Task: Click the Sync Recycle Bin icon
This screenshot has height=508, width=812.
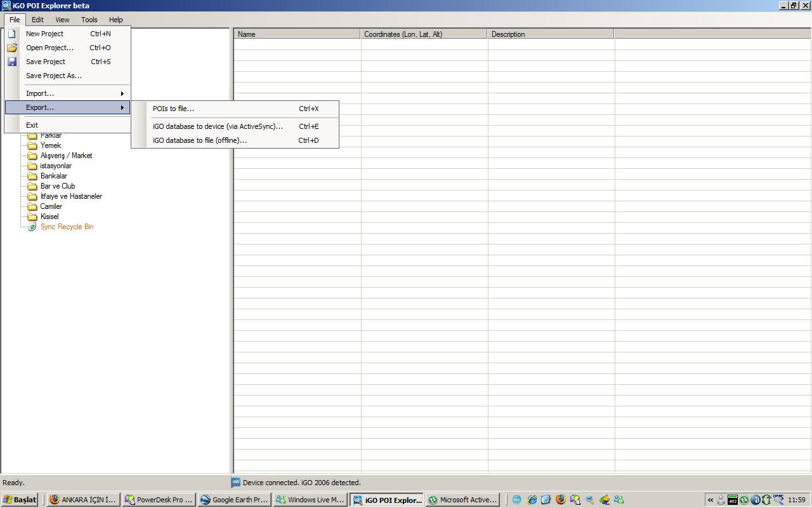Action: point(32,227)
